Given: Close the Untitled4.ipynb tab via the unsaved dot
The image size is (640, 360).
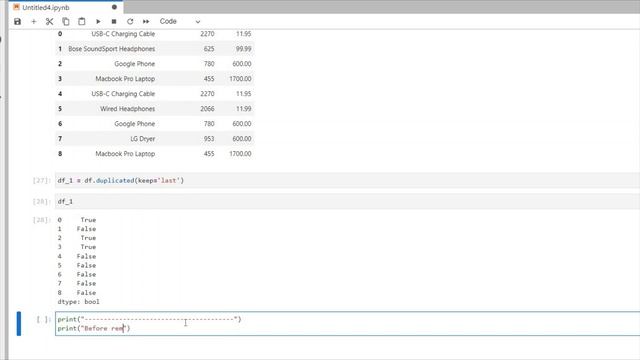Looking at the screenshot, I should coord(114,7).
